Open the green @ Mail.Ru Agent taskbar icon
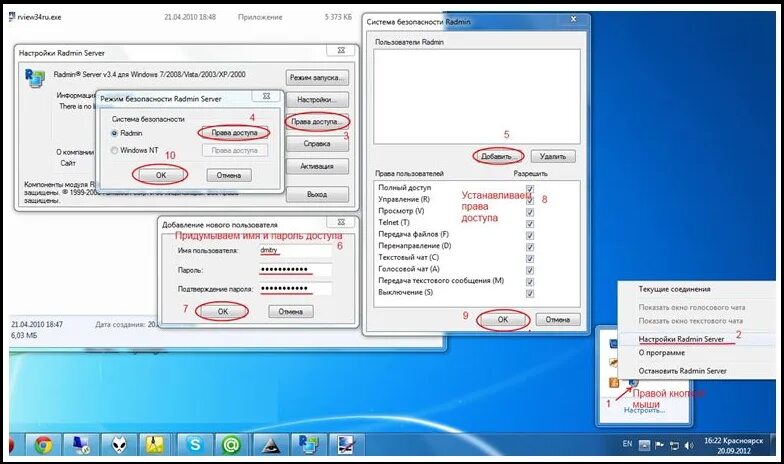This screenshot has width=784, height=464. 231,444
